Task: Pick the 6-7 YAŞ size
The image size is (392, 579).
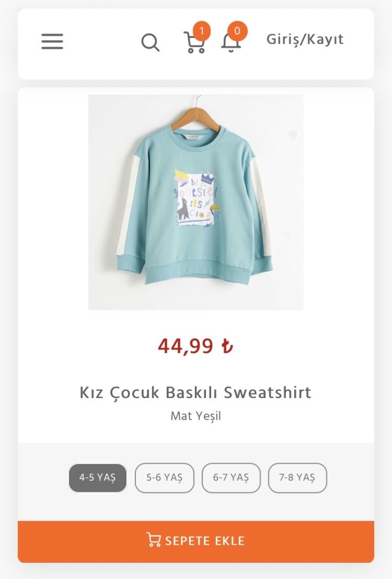Action: pos(231,478)
